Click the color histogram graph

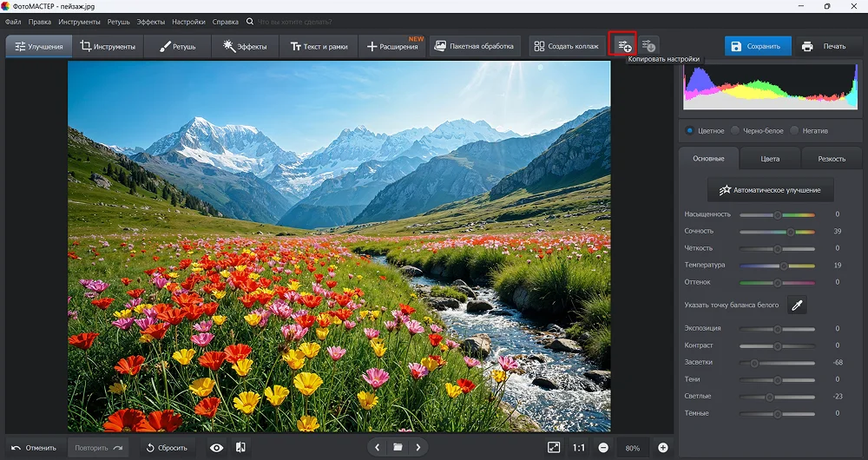click(x=771, y=86)
